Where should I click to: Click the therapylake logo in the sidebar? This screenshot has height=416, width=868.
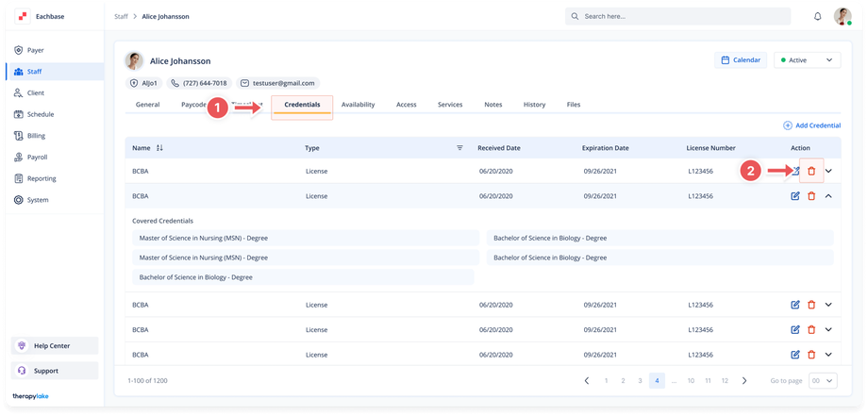click(x=30, y=396)
